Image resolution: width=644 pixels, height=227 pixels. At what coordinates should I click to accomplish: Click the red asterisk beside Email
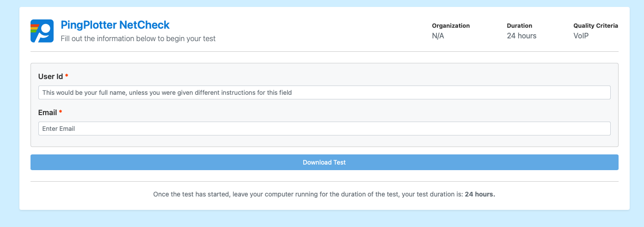[x=61, y=112]
